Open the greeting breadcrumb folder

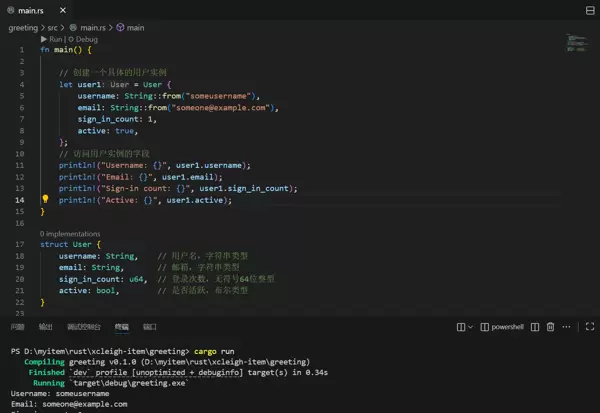pyautogui.click(x=23, y=27)
